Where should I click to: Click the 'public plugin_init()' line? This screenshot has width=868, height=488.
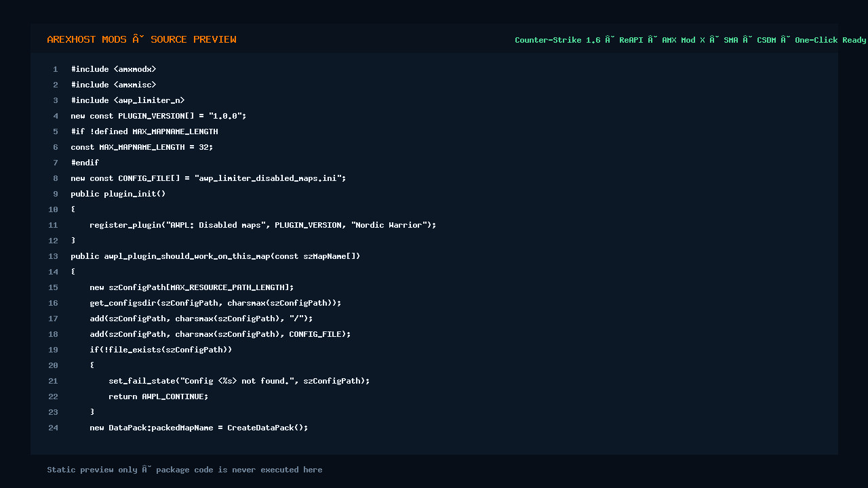(118, 194)
